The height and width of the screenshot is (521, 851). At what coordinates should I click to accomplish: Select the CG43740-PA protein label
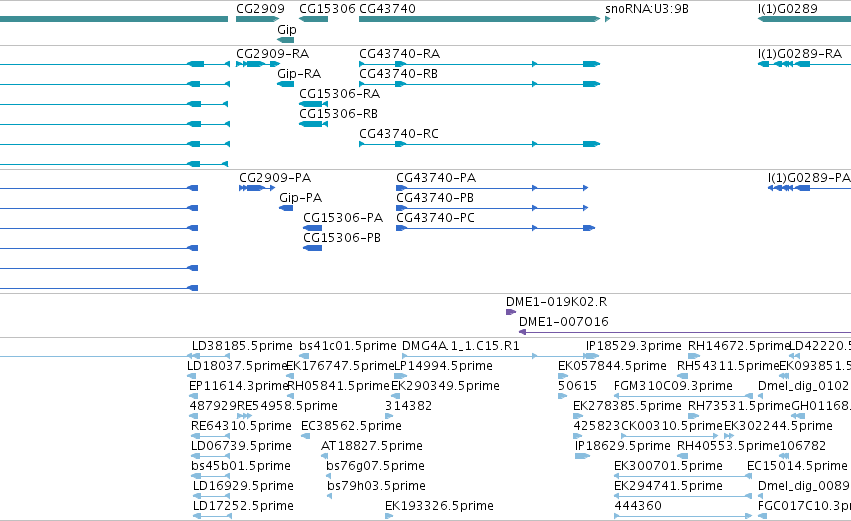436,178
